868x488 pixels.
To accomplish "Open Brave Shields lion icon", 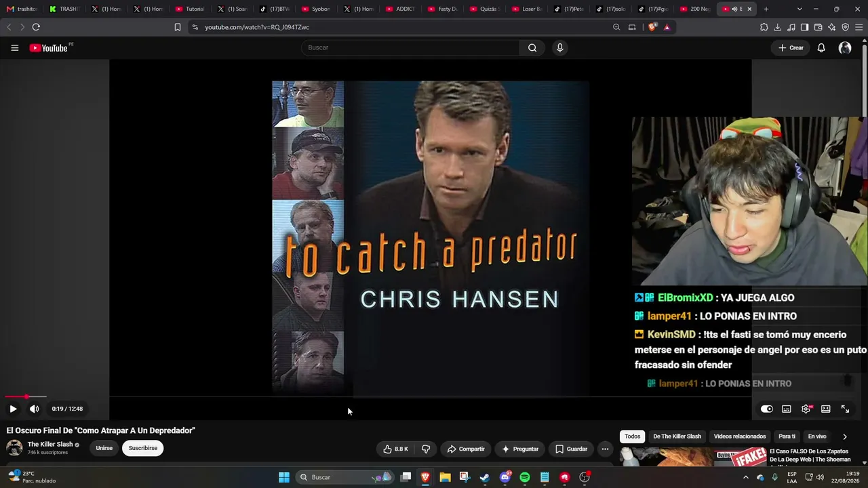I will 652,27.
